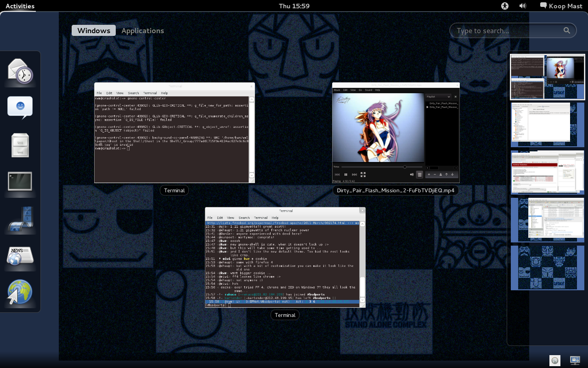Viewport: 588px width, 368px height.
Task: Switch to the Applications tab
Action: coord(142,30)
